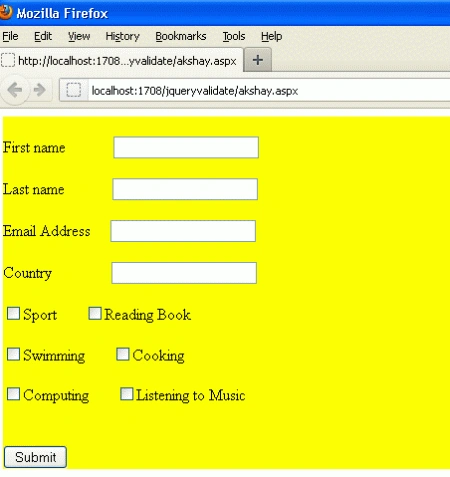Screen dimensions: 450x477
Task: Click the favicon on the akshay.aspx tab
Action: pyautogui.click(x=8, y=60)
